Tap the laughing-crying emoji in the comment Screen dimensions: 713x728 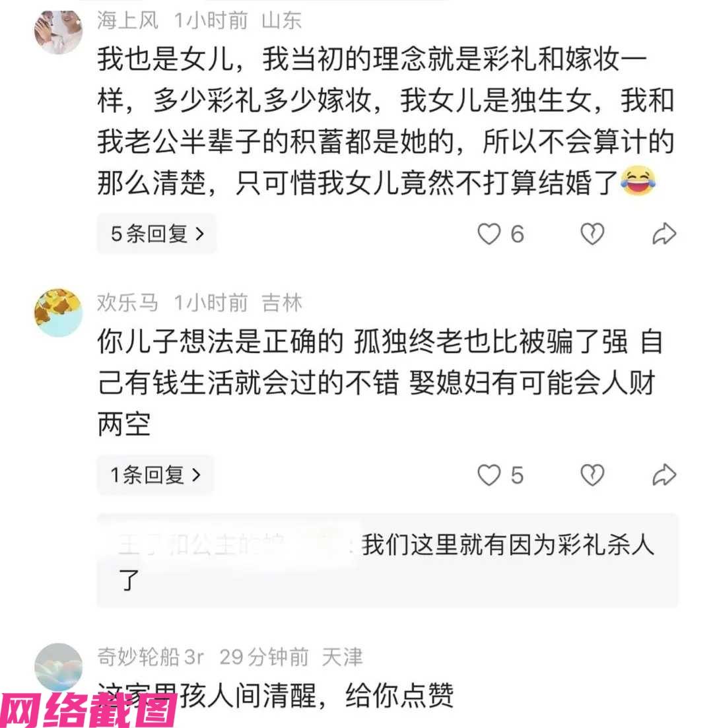(x=638, y=181)
